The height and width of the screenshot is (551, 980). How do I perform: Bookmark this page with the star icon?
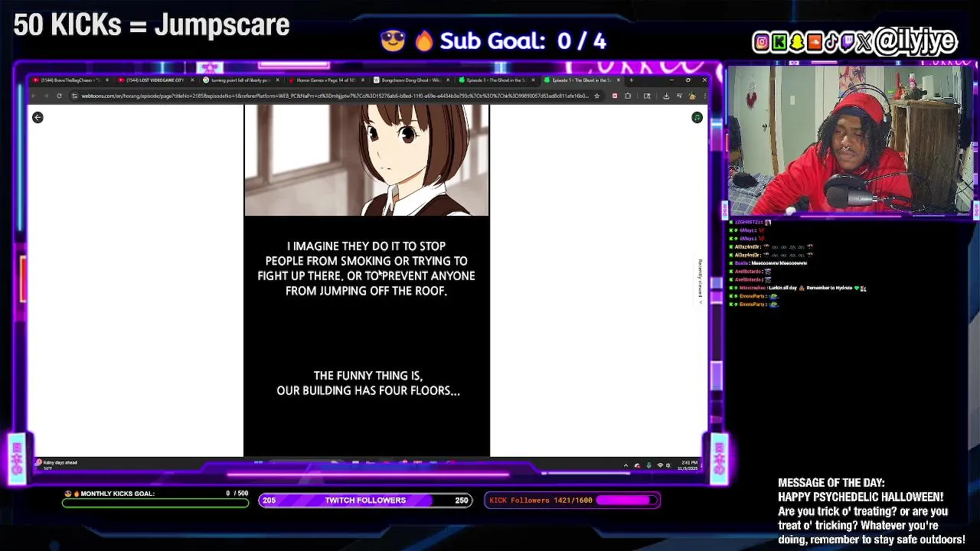(596, 96)
